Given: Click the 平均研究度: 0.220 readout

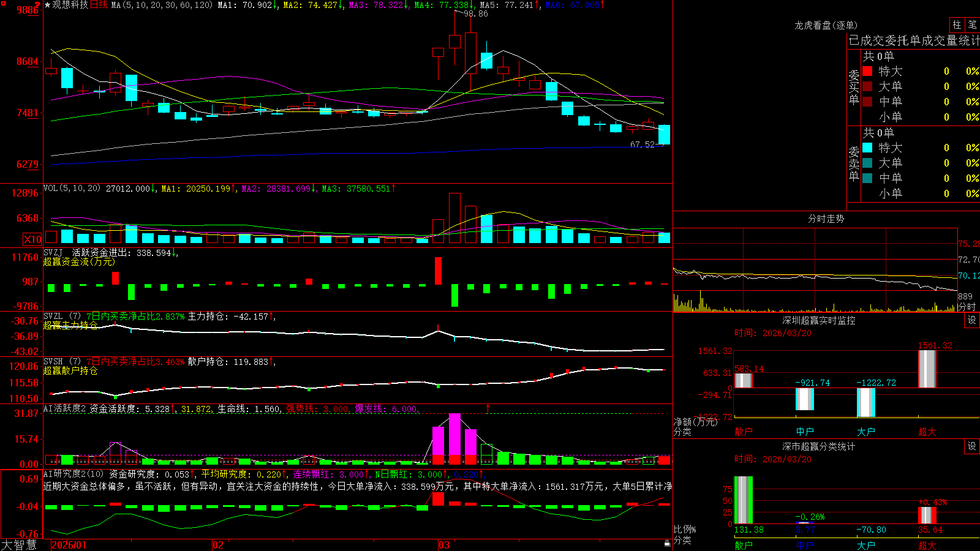Looking at the screenshot, I should pos(244,474).
